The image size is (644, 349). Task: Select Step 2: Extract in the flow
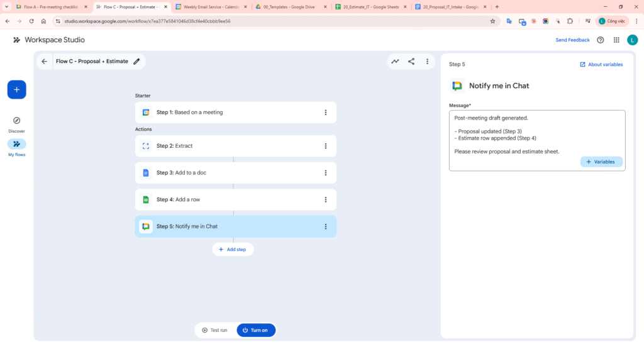pyautogui.click(x=226, y=146)
